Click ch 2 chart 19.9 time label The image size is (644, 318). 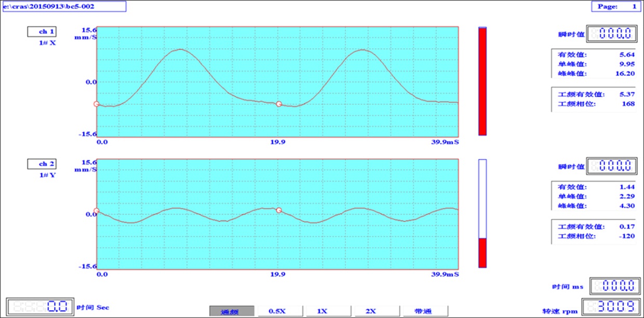pos(277,273)
